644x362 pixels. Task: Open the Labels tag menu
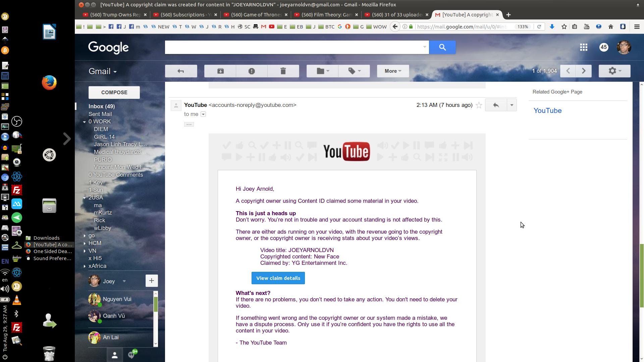[x=354, y=71]
